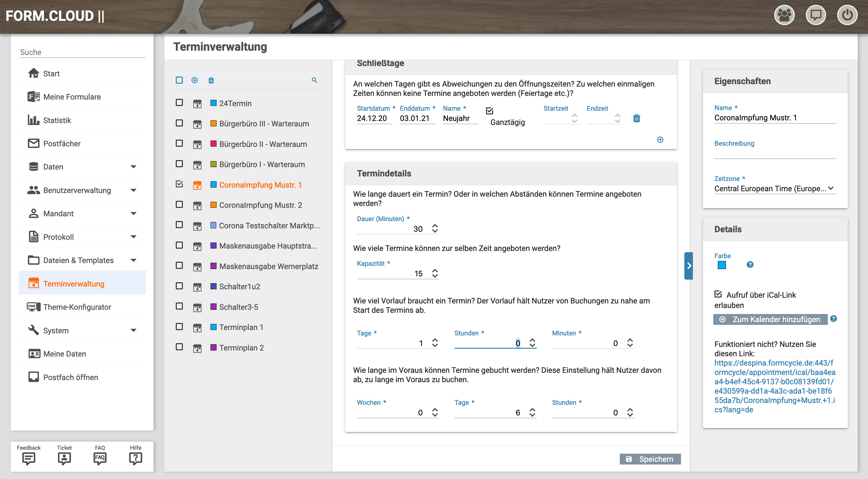This screenshot has width=868, height=479.
Task: Expand the System menu arrow
Action: point(133,330)
